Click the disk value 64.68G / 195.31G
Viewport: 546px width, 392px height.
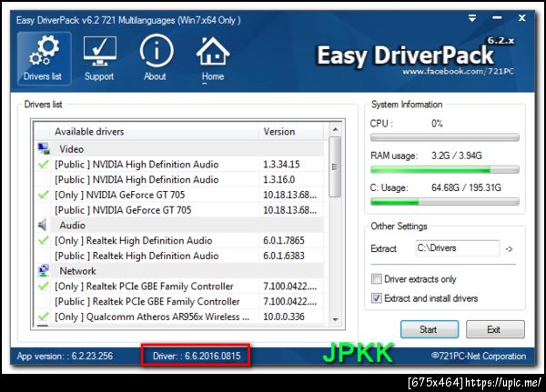(x=466, y=187)
